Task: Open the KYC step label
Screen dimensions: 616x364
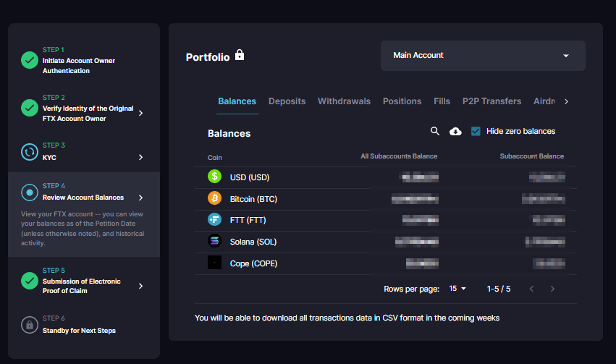Action: click(49, 158)
